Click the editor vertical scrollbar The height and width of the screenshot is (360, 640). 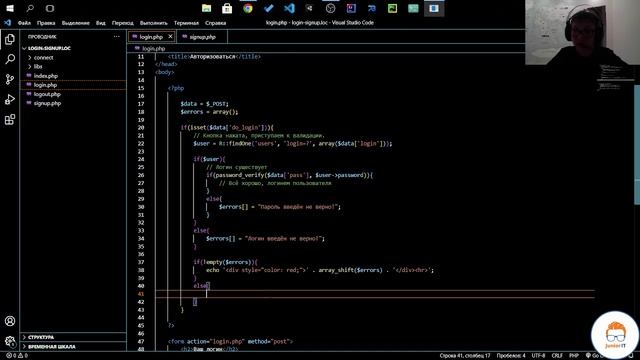[637, 144]
